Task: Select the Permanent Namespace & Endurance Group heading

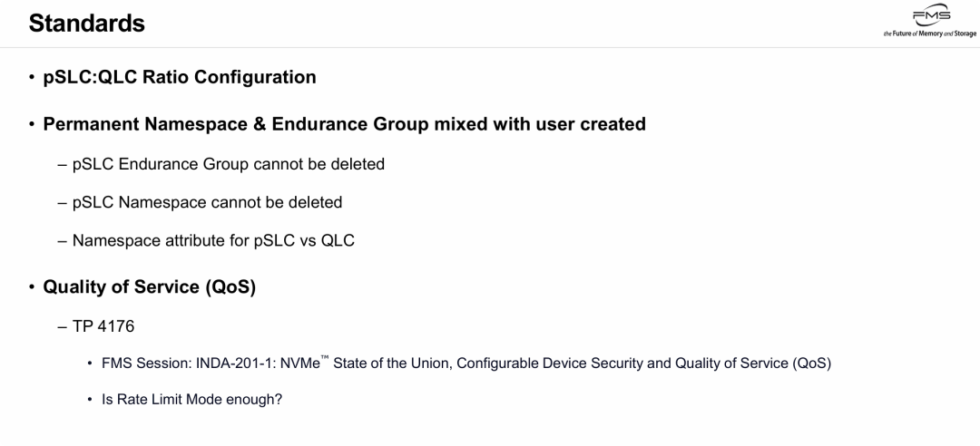Action: pyautogui.click(x=345, y=123)
